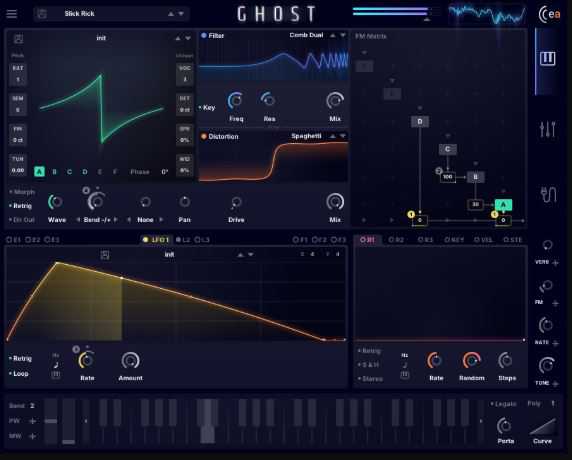
Task: Click the Bend -/+ knob
Action: coord(97,201)
